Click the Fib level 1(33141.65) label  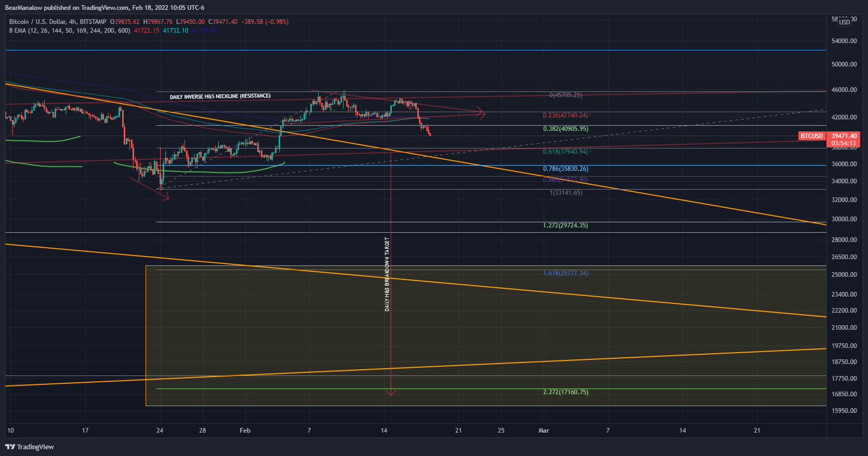[x=566, y=193]
